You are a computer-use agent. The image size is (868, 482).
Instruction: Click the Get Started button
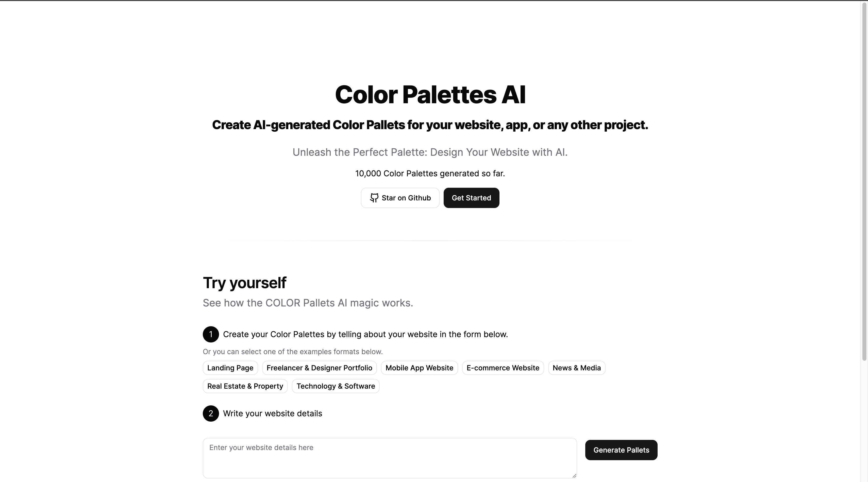click(471, 198)
